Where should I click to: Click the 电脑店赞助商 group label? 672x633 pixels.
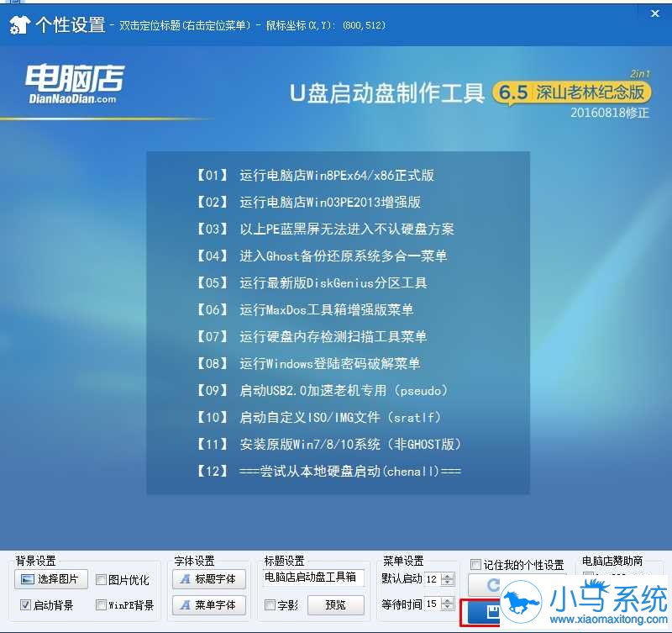click(612, 561)
